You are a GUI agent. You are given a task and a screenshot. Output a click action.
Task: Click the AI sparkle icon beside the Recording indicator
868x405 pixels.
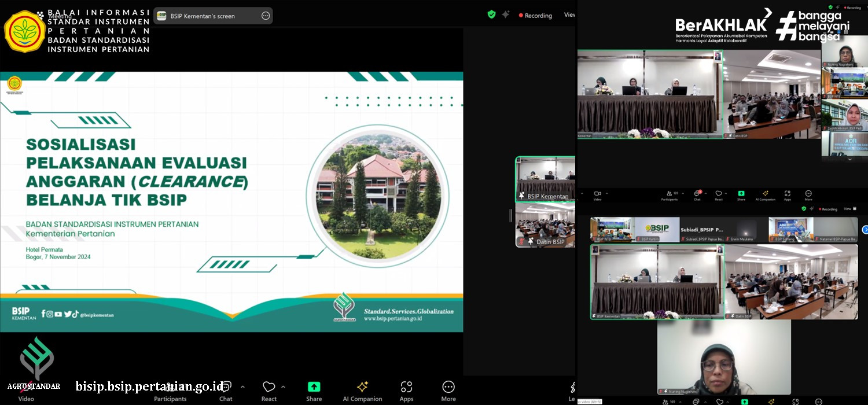click(506, 14)
